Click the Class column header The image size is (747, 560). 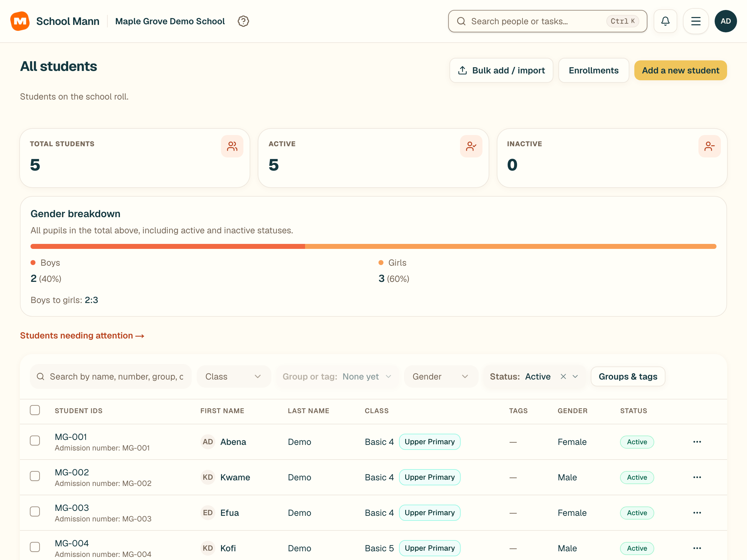[x=377, y=411]
